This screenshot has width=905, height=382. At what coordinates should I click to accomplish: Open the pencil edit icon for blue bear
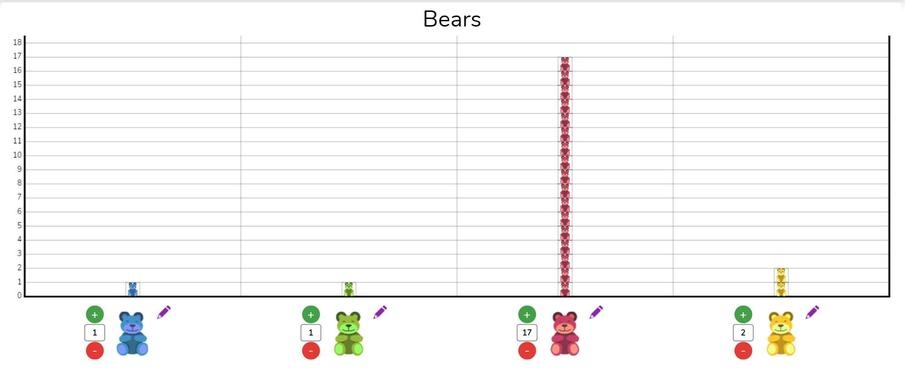pyautogui.click(x=164, y=312)
